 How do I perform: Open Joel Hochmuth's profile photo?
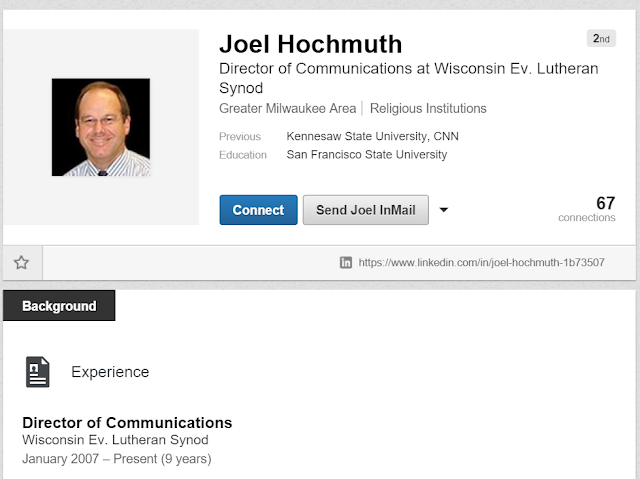(x=101, y=127)
